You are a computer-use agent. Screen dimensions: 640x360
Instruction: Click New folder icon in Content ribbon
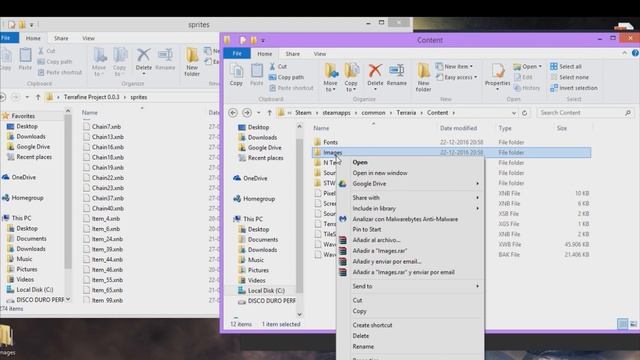tap(423, 71)
